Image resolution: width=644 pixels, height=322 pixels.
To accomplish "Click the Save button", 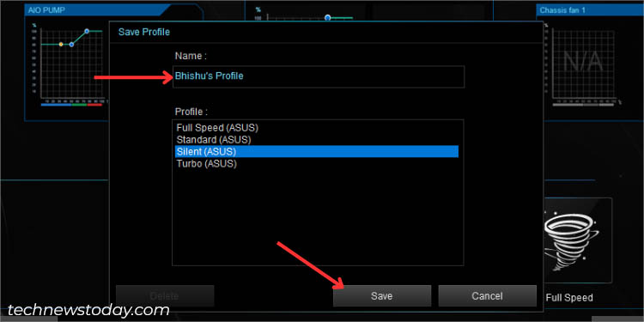I will tap(382, 295).
